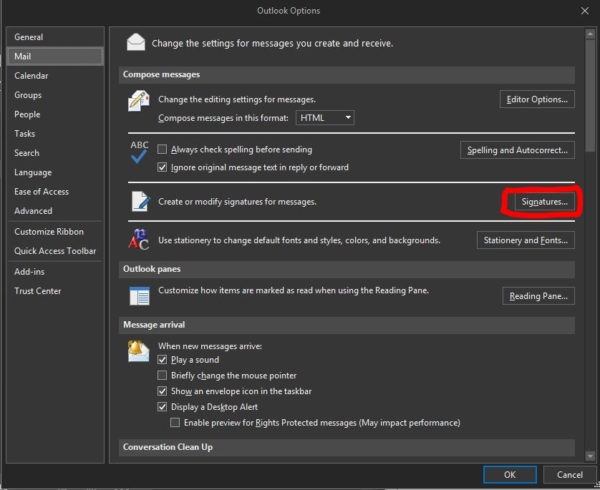Screen dimensions: 600x490
Task: Open the Add-ins category
Action: [x=55, y=272]
